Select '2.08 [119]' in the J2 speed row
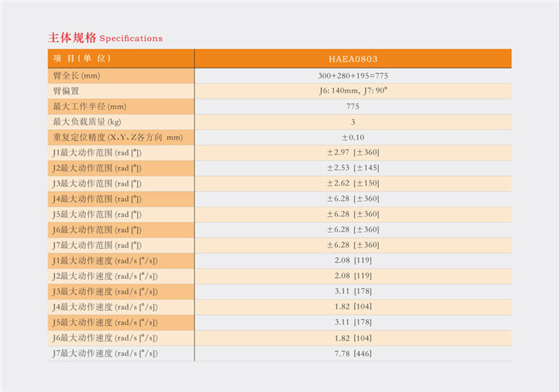Screen dimensions: 559x392 point(353,276)
